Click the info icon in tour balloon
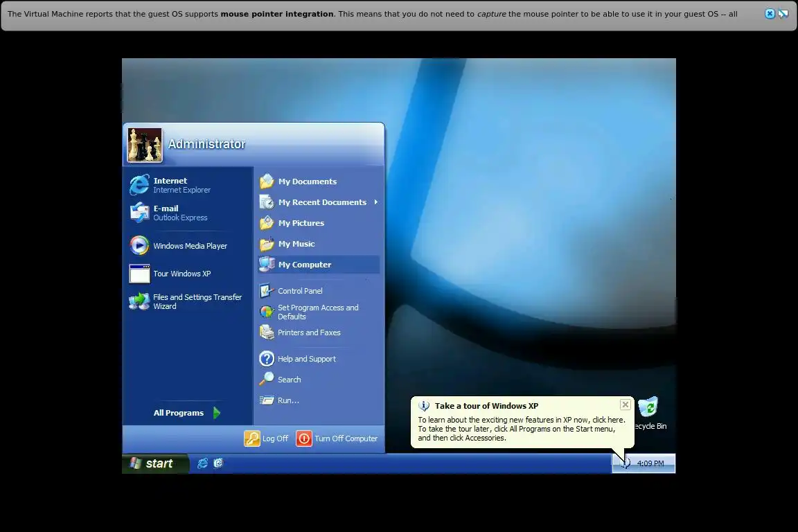 pos(423,406)
